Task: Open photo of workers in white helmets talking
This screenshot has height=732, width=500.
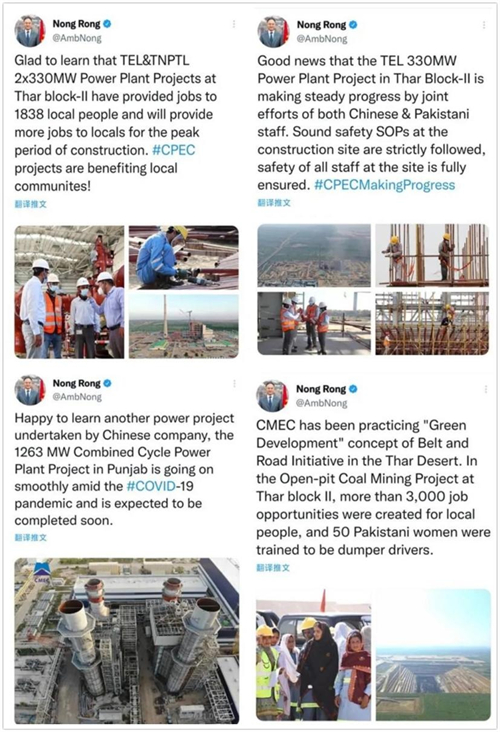Action: [x=70, y=292]
